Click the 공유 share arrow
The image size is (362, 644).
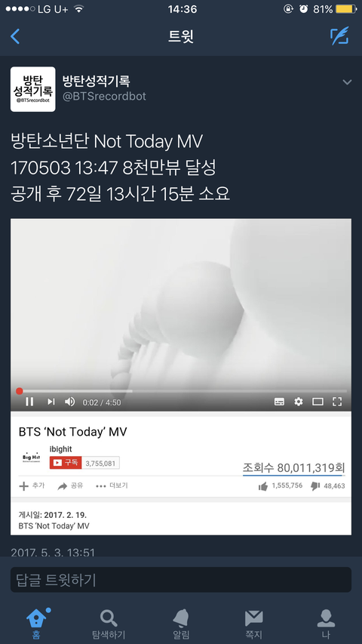(x=70, y=485)
